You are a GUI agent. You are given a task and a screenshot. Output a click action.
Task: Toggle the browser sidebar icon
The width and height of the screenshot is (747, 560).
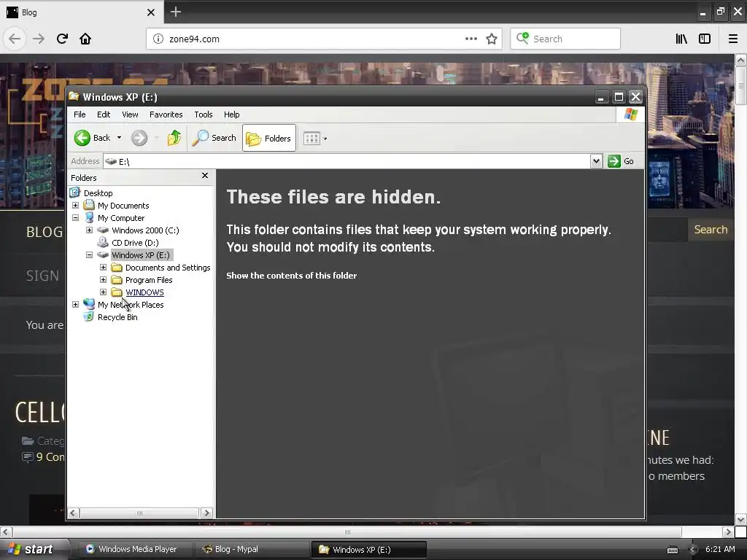705,39
